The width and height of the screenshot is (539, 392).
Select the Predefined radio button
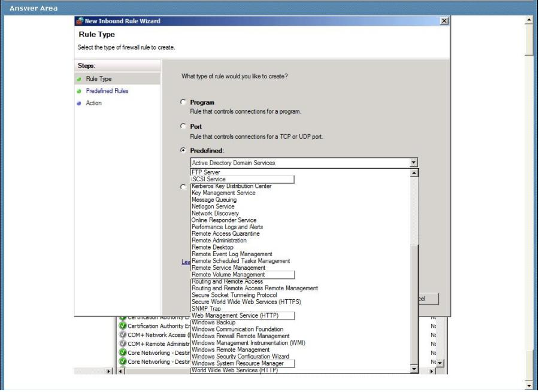coord(183,150)
